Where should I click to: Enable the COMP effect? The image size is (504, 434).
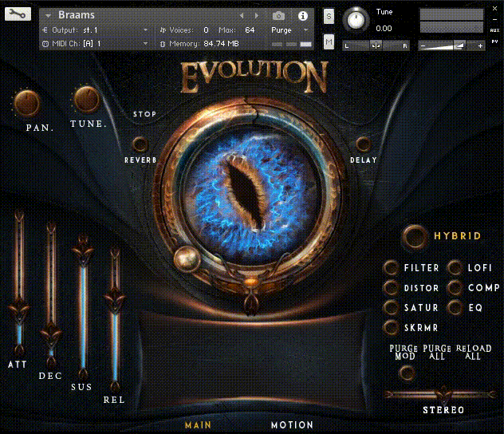pos(455,288)
